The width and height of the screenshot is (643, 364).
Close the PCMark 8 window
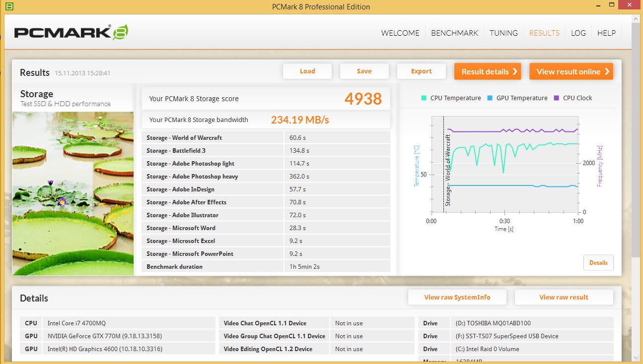[x=630, y=4]
